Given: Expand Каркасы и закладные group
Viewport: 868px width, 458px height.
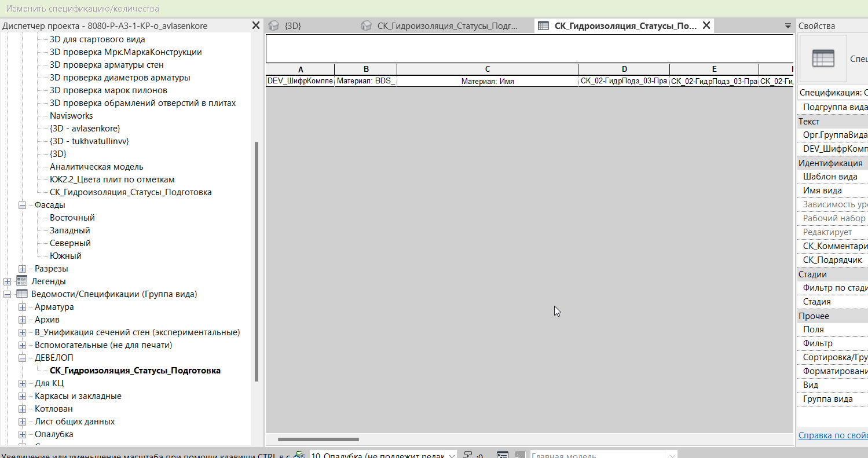Looking at the screenshot, I should tap(23, 396).
